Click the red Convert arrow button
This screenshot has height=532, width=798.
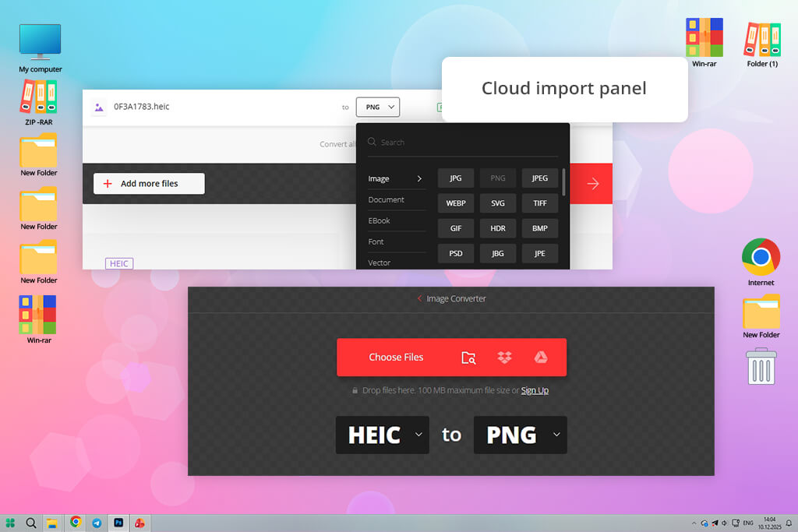pyautogui.click(x=591, y=184)
